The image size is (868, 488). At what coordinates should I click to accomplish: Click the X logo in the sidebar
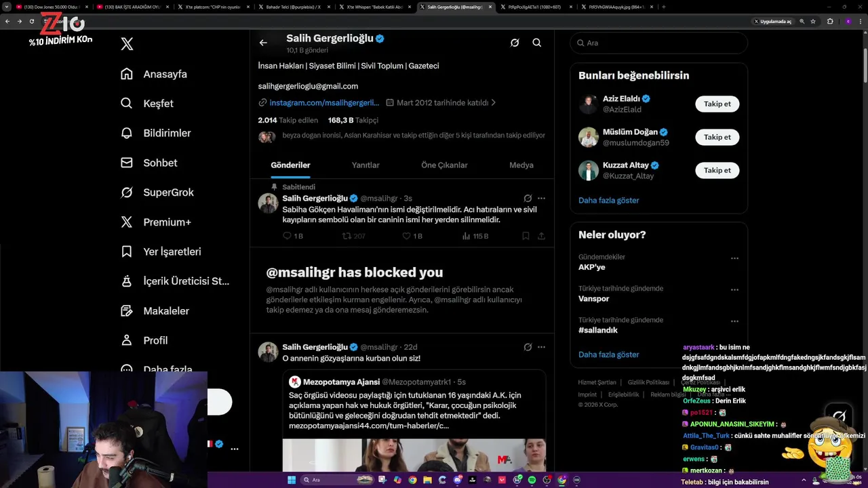pyautogui.click(x=127, y=44)
